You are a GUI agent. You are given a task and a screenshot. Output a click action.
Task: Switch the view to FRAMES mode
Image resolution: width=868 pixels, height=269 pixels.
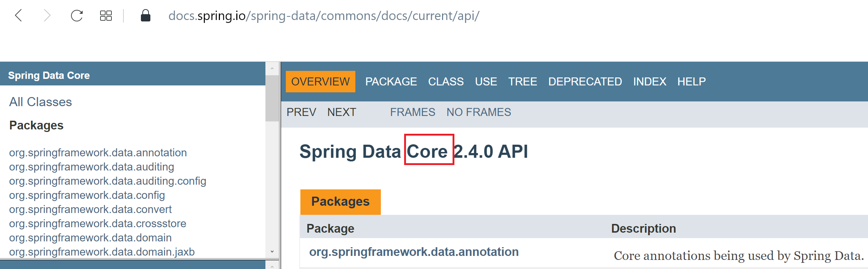413,112
